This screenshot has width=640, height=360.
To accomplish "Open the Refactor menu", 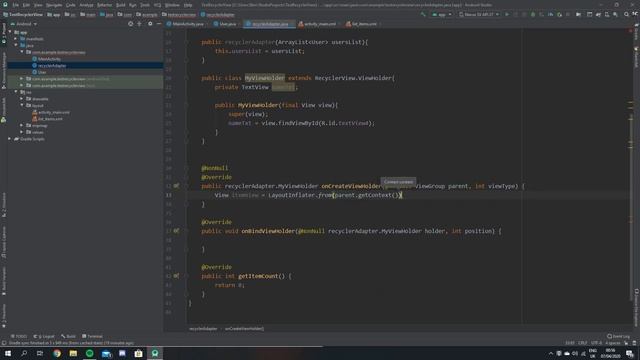I will [x=104, y=5].
